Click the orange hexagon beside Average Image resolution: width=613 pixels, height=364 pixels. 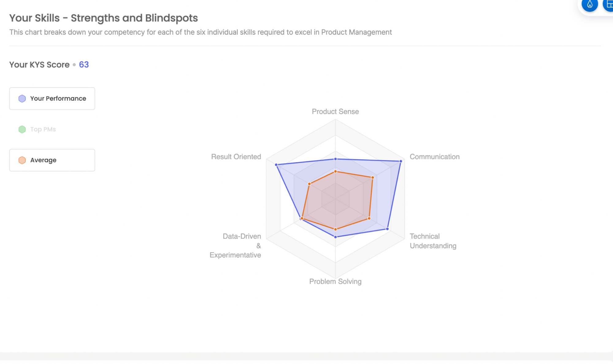[x=22, y=160]
